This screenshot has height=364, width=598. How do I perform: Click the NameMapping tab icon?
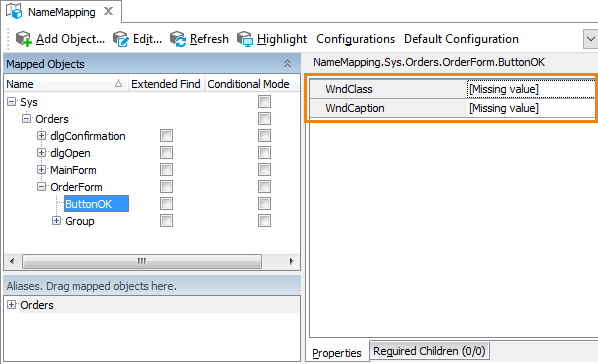pos(14,11)
